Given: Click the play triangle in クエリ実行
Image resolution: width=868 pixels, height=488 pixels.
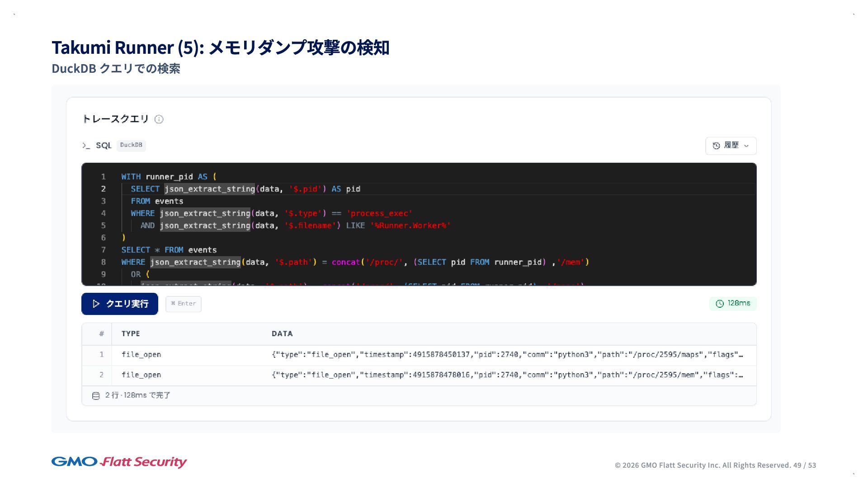Looking at the screenshot, I should coord(96,304).
